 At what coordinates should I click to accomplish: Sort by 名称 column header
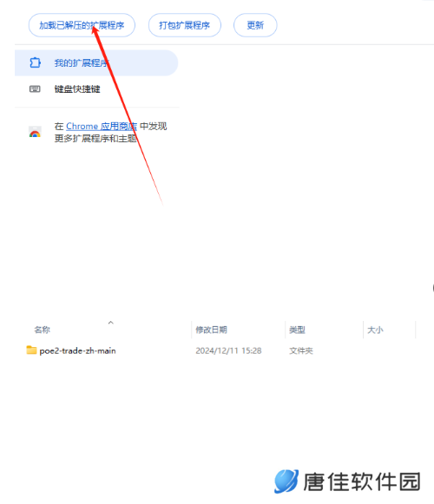[43, 330]
